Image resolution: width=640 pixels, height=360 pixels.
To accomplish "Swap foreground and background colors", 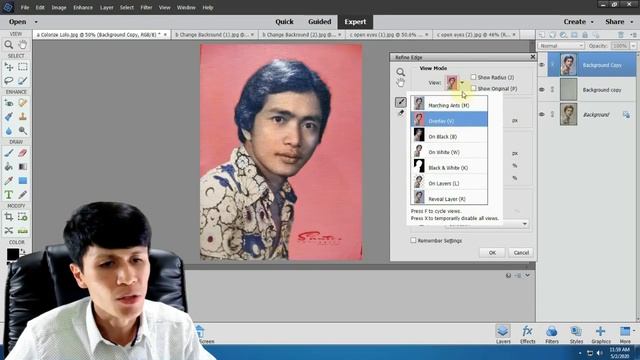I will coord(22,252).
